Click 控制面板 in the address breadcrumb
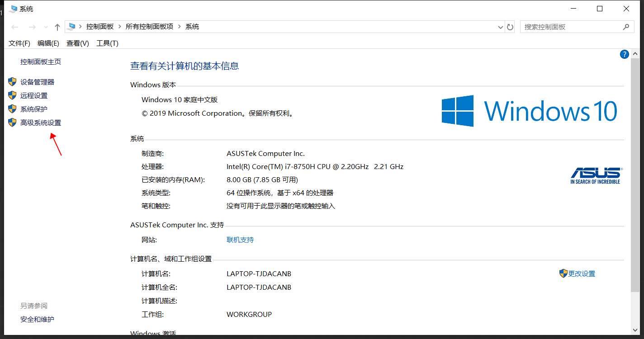Image resolution: width=644 pixels, height=339 pixels. (100, 27)
